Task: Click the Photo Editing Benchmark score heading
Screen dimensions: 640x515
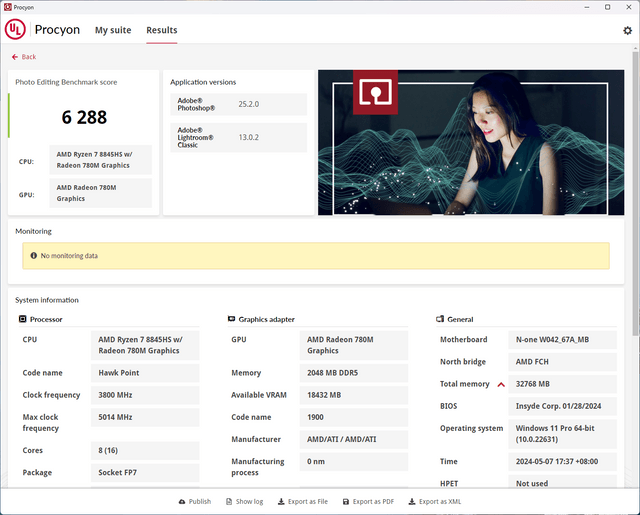Action: click(x=66, y=82)
